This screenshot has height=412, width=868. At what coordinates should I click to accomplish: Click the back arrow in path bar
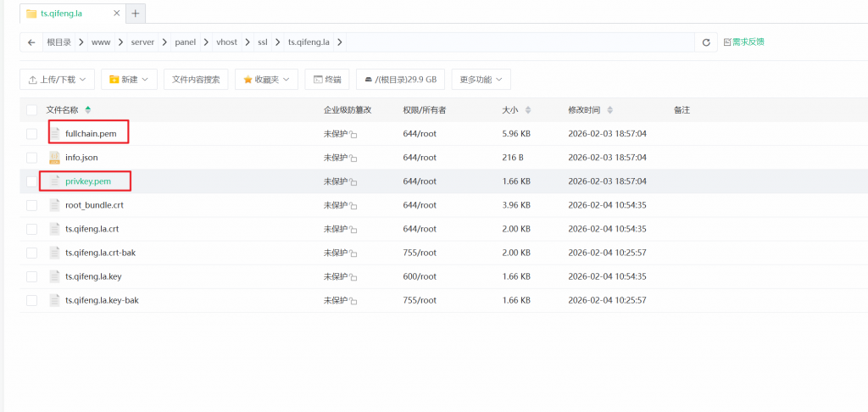[31, 42]
